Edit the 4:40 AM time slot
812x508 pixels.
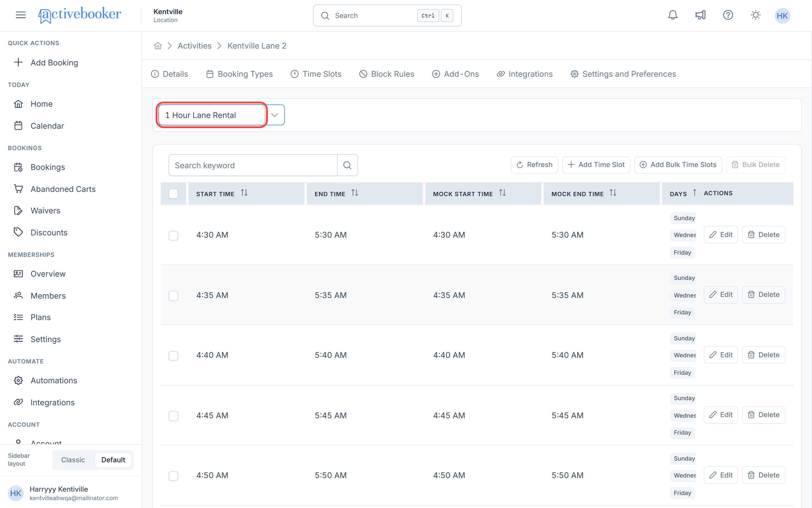click(x=721, y=355)
